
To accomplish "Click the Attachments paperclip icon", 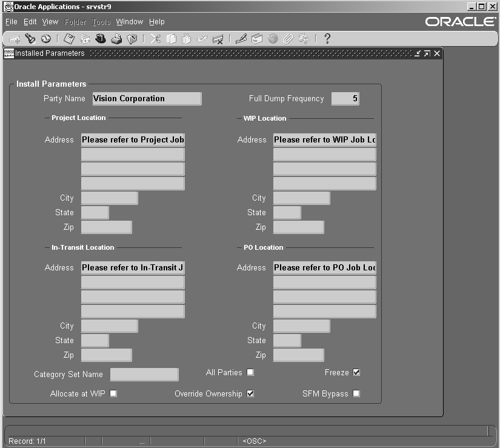I will tap(288, 39).
